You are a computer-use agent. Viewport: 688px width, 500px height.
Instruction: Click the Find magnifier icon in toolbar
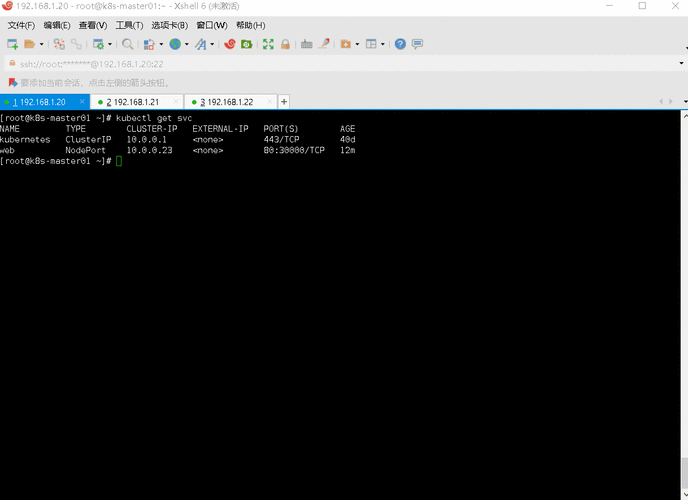coord(127,44)
